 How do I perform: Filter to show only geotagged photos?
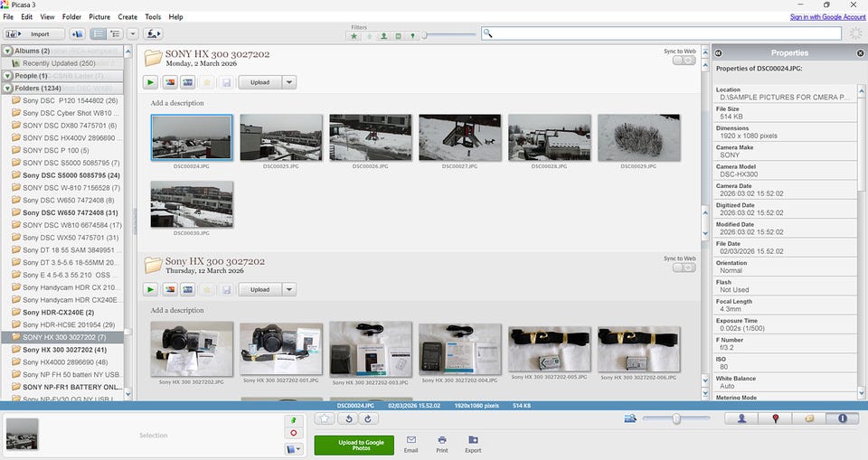coord(412,36)
